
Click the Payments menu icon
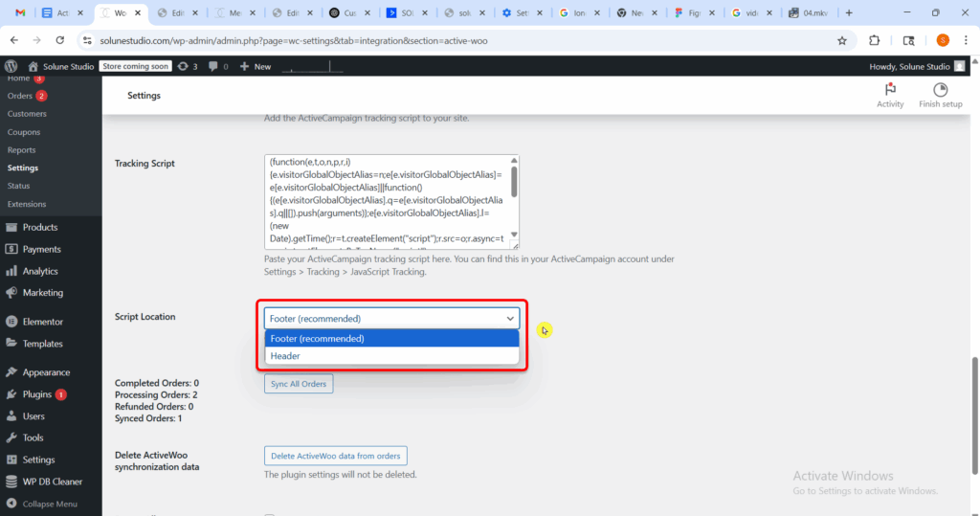click(x=11, y=249)
